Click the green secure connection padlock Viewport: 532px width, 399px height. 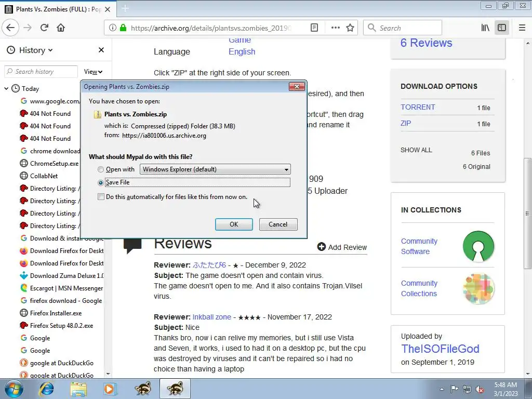pyautogui.click(x=123, y=28)
